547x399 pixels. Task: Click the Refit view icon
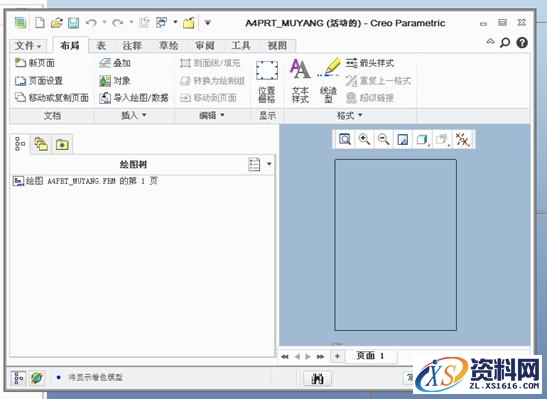pyautogui.click(x=345, y=140)
